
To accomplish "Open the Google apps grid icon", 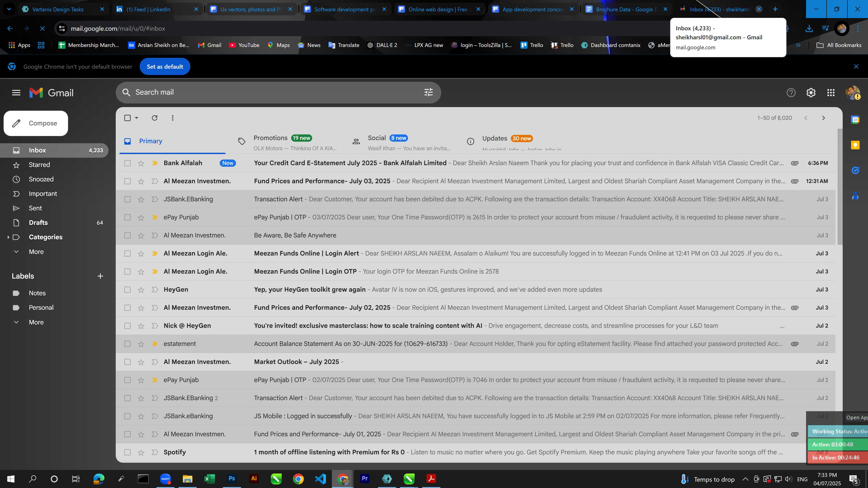I will (831, 93).
